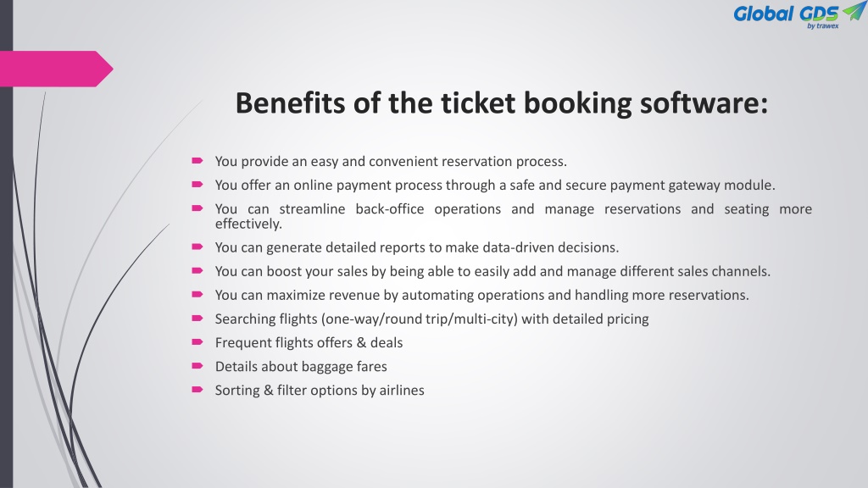Click the bullet beside generate detailed reports

pos(198,247)
